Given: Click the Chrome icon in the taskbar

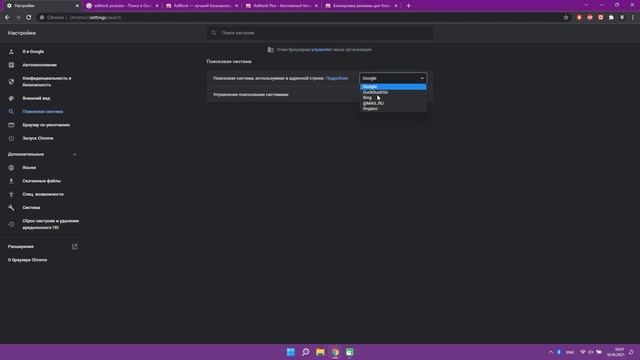Looking at the screenshot, I should [335, 352].
